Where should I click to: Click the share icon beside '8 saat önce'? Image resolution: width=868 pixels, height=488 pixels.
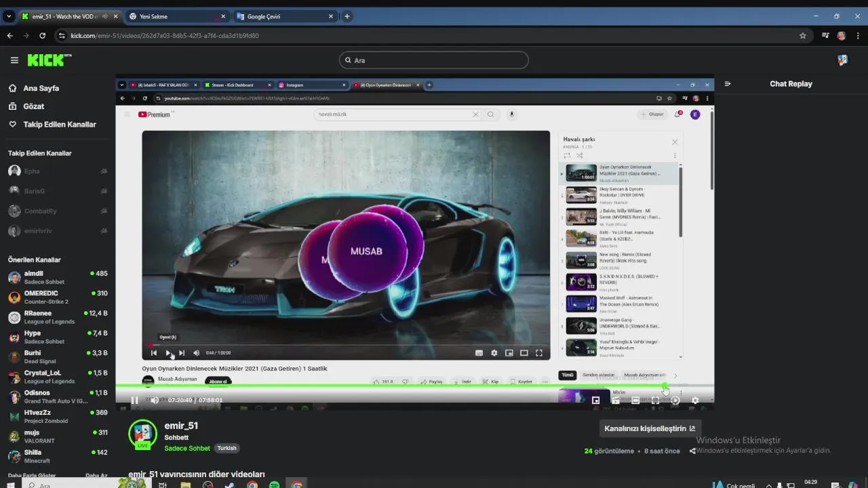(692, 451)
